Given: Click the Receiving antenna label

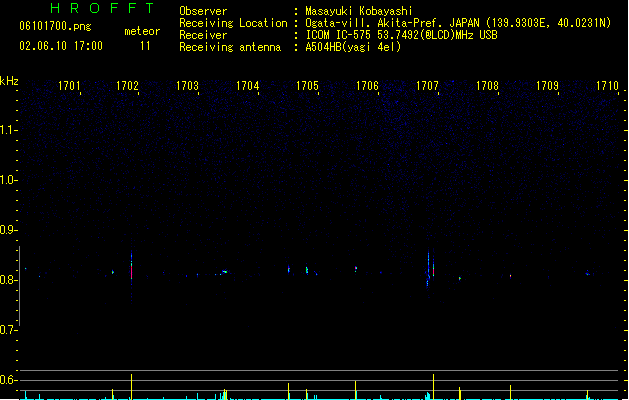Looking at the screenshot, I should (x=230, y=47).
